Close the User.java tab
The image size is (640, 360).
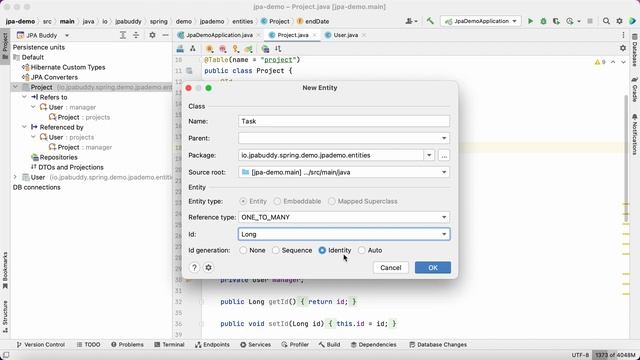coord(364,35)
